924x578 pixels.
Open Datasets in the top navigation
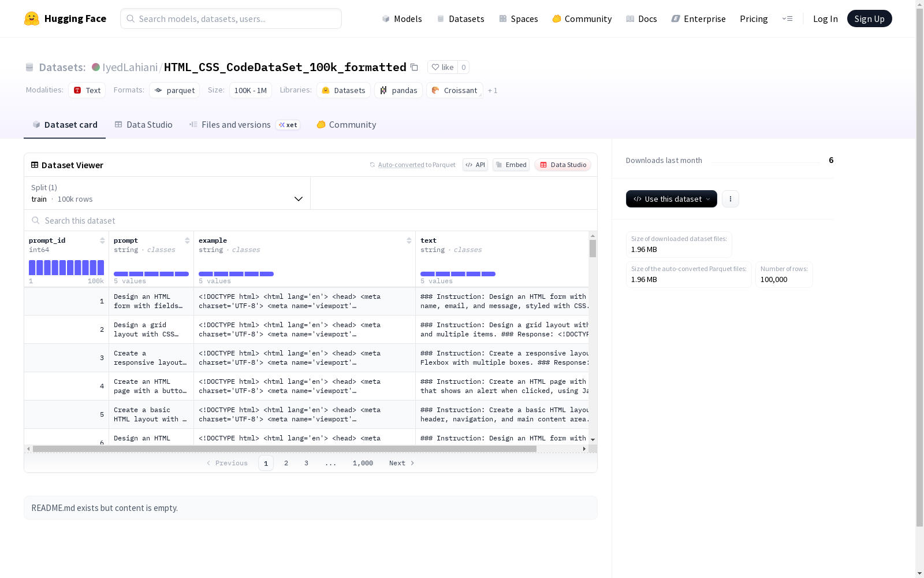(x=460, y=18)
